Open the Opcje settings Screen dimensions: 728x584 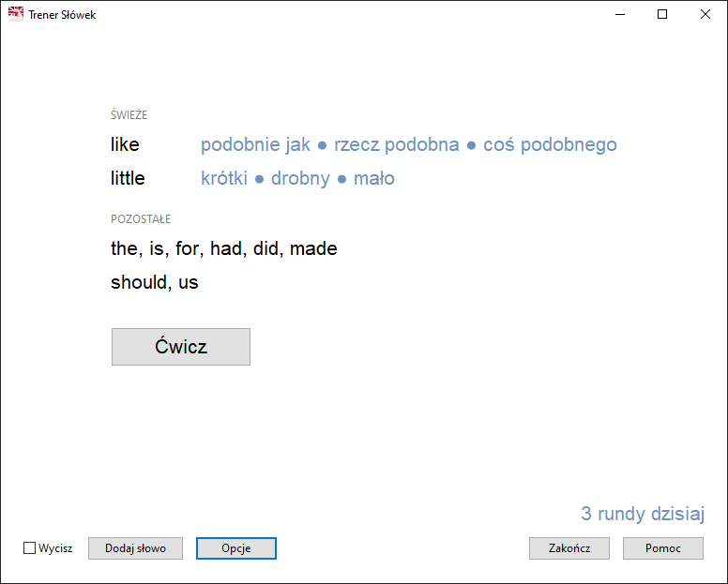click(235, 548)
